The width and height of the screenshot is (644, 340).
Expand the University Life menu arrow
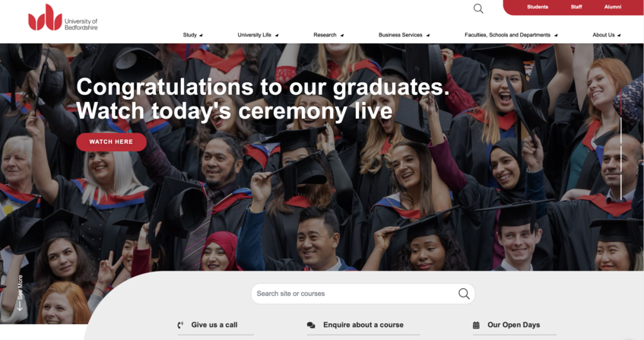coord(277,35)
